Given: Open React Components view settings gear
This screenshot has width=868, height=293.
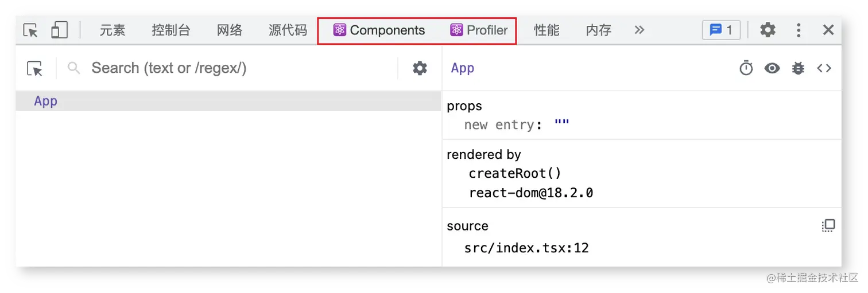Looking at the screenshot, I should click(420, 68).
